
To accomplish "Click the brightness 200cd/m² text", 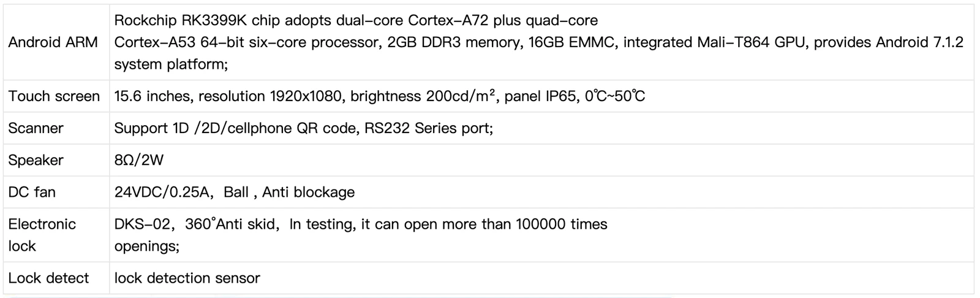I will pos(423,96).
